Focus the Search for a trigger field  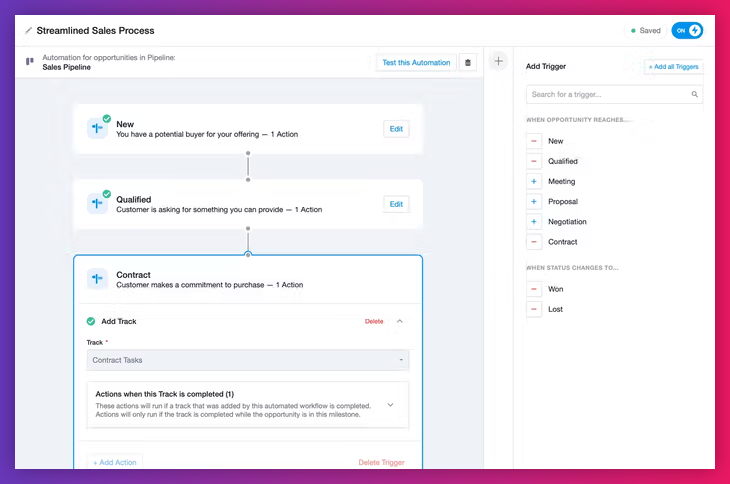614,94
